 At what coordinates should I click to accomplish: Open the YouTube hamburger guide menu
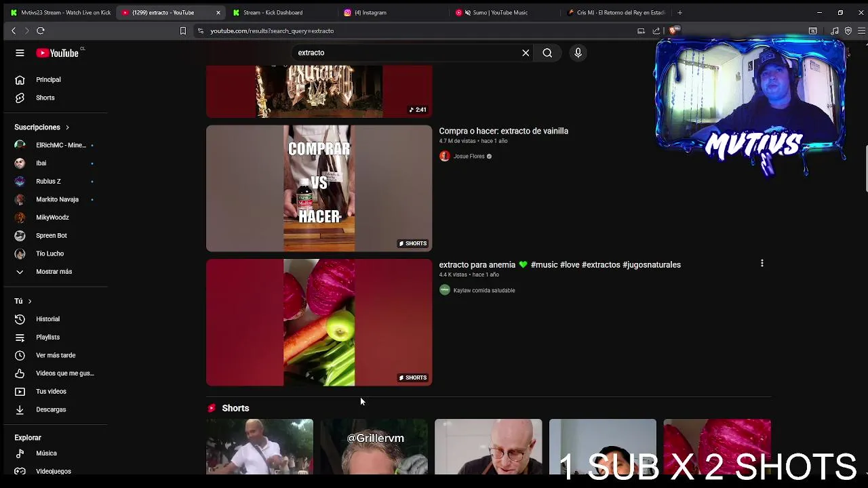20,53
